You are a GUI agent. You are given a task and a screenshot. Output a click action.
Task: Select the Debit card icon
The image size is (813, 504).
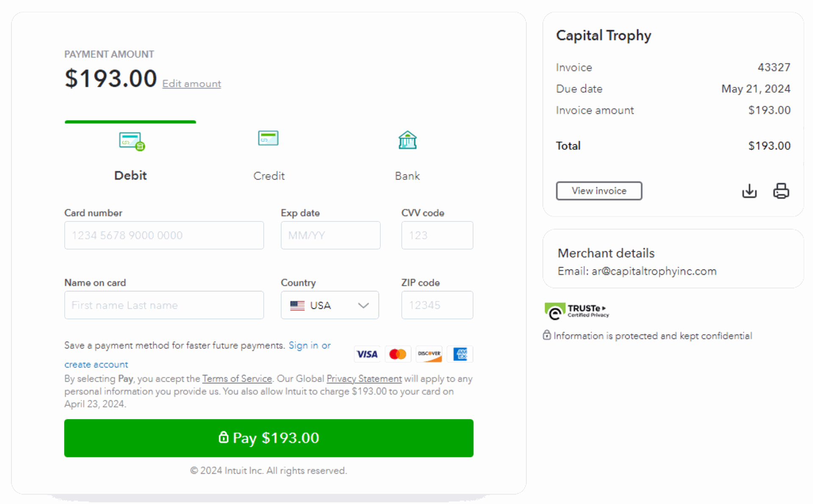coord(132,141)
